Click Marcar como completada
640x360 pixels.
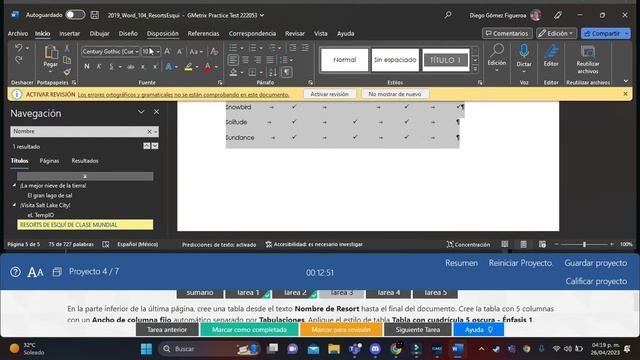pyautogui.click(x=249, y=329)
